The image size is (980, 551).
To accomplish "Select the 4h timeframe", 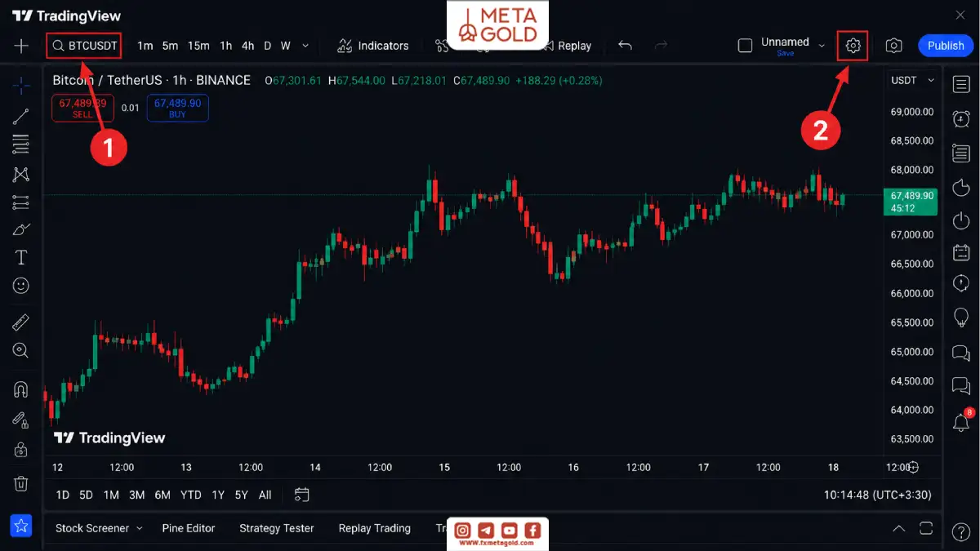I will click(x=247, y=46).
